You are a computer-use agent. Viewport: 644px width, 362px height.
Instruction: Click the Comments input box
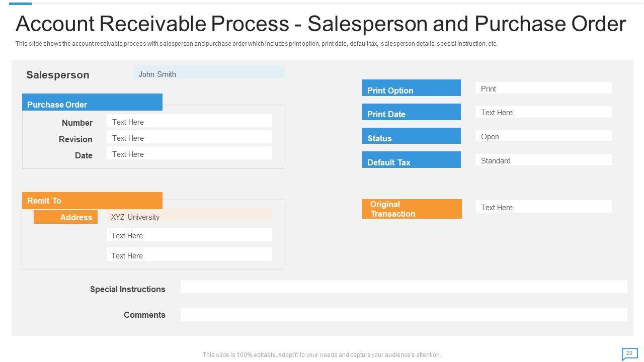tap(404, 315)
